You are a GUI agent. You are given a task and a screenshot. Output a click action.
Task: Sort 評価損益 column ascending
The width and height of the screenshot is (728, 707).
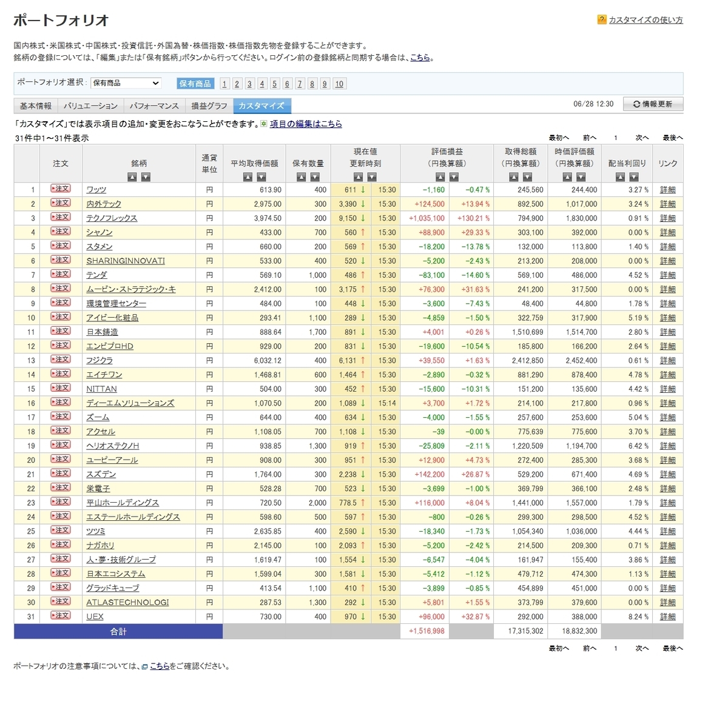(x=440, y=177)
